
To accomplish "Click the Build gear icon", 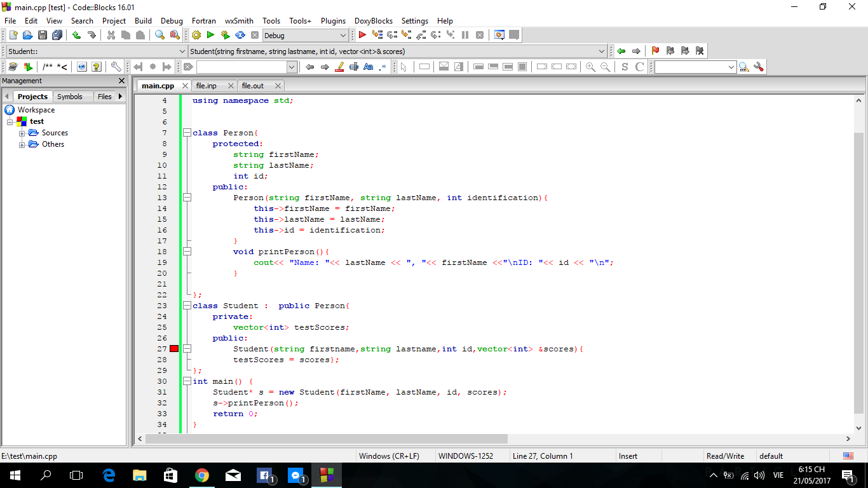I will coord(196,36).
